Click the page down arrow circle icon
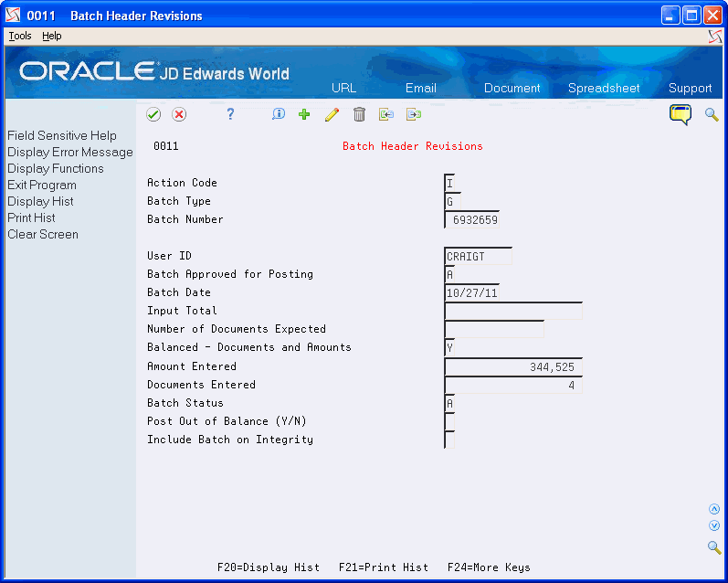Screen dimensions: 728x583 tap(714, 525)
